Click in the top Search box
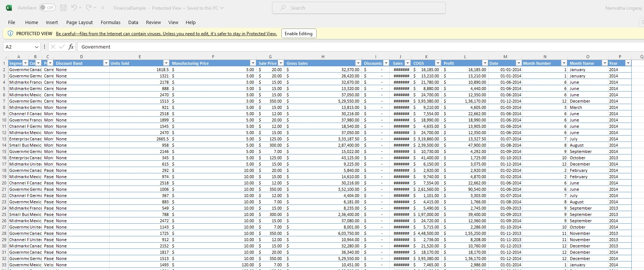The height and width of the screenshot is (270, 644). 359,8
